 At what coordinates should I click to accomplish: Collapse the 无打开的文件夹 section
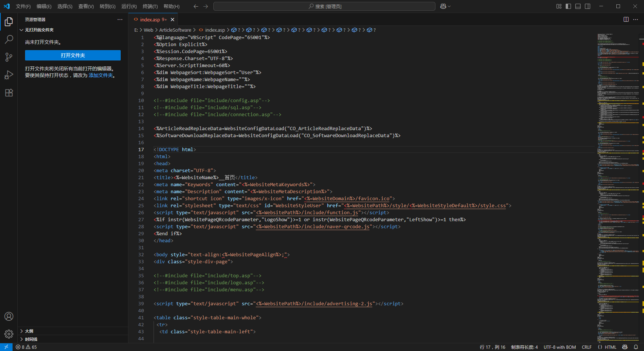(x=39, y=30)
